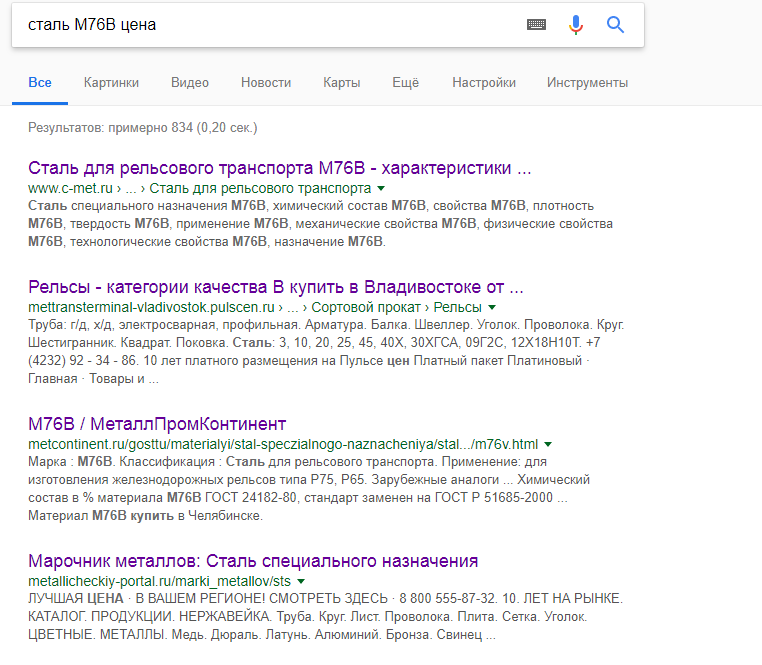Open the on-screen keyboard icon
The height and width of the screenshot is (665, 762).
(537, 24)
